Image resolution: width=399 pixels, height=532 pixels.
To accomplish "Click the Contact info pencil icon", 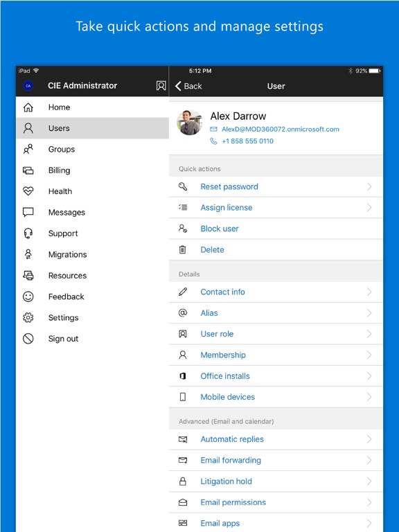I will [183, 292].
